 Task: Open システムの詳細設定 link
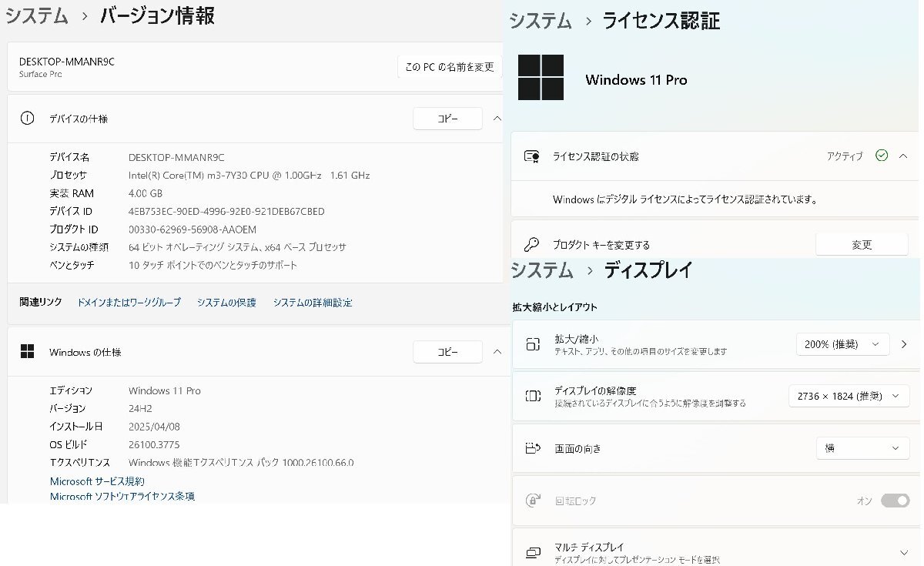[x=312, y=302]
